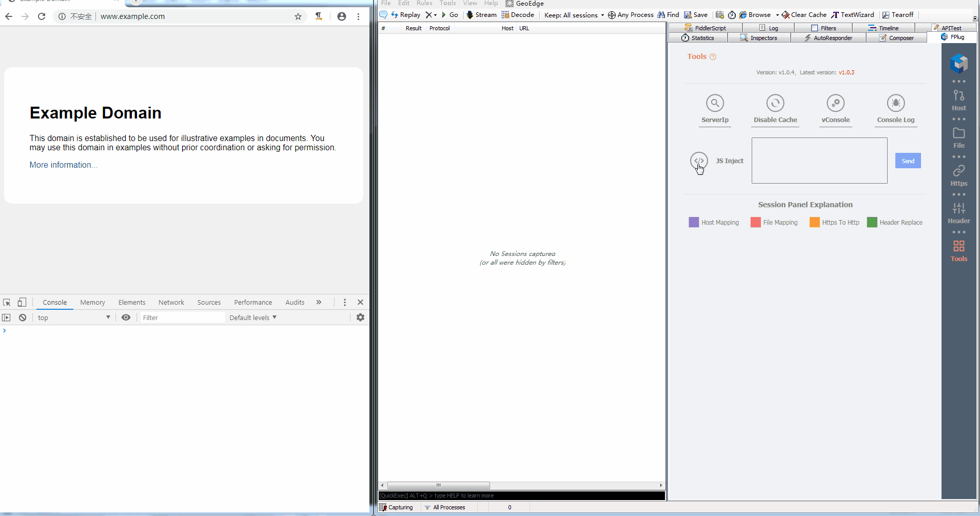Click the File Mapping red swatch
Image resolution: width=980 pixels, height=516 pixels.
tap(755, 222)
